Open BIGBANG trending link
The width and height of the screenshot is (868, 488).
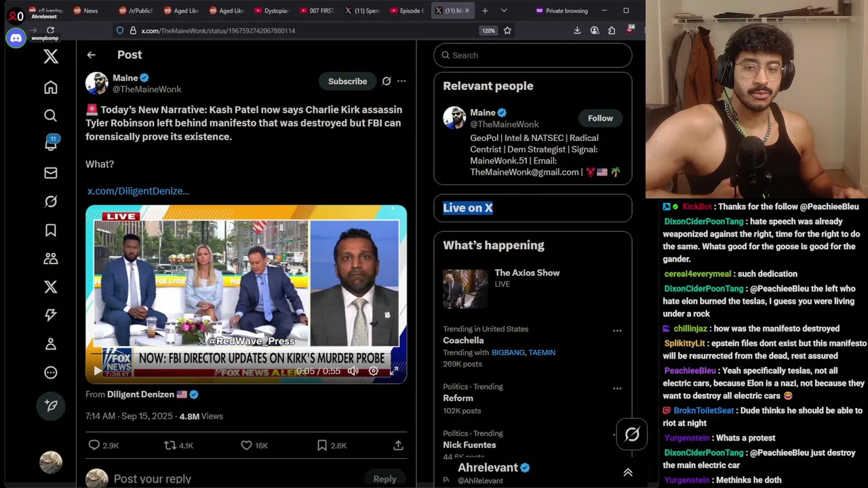[x=508, y=352]
